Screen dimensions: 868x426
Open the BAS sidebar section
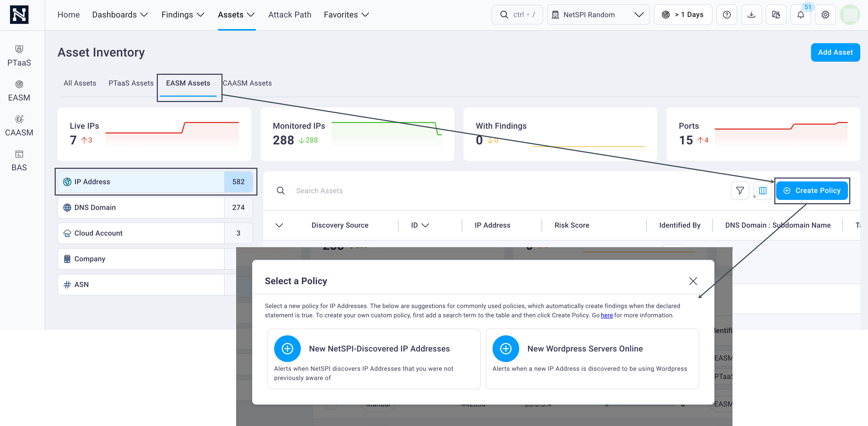click(x=19, y=161)
